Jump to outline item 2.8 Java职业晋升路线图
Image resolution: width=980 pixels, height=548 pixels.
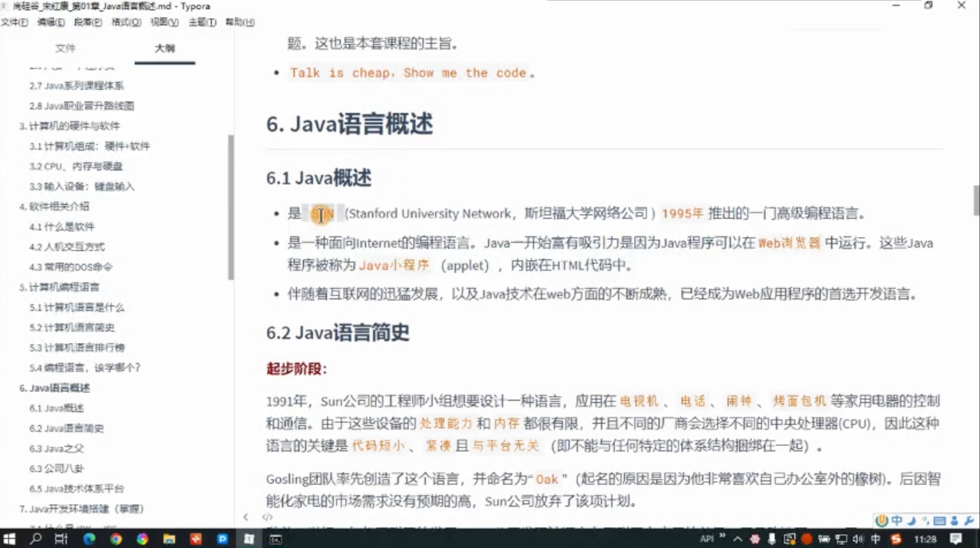(81, 106)
